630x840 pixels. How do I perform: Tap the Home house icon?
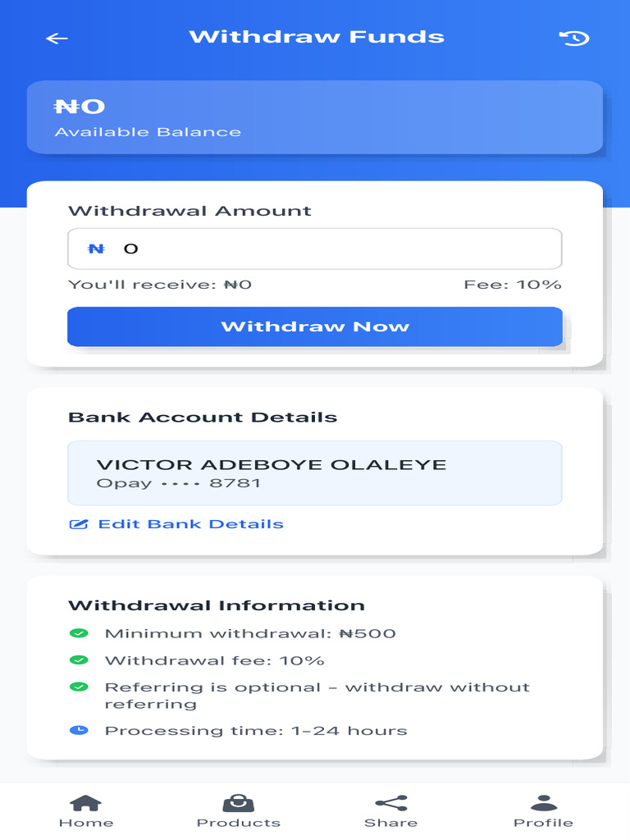pyautogui.click(x=86, y=803)
